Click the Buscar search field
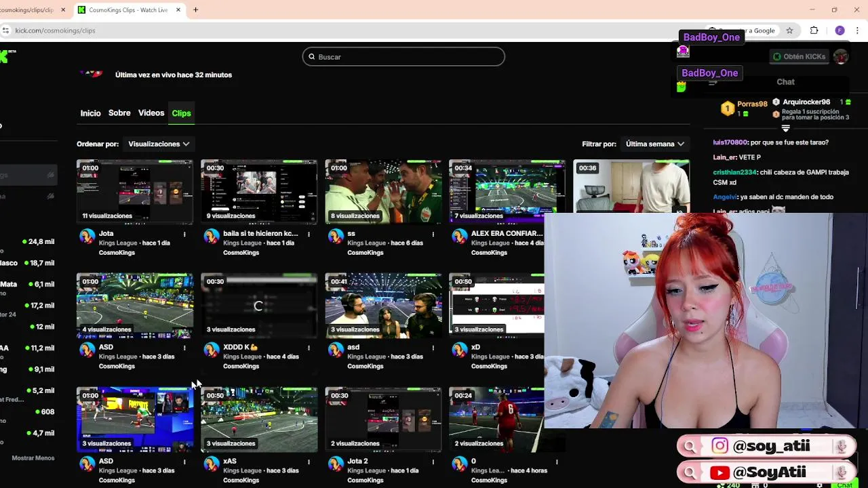 click(403, 57)
